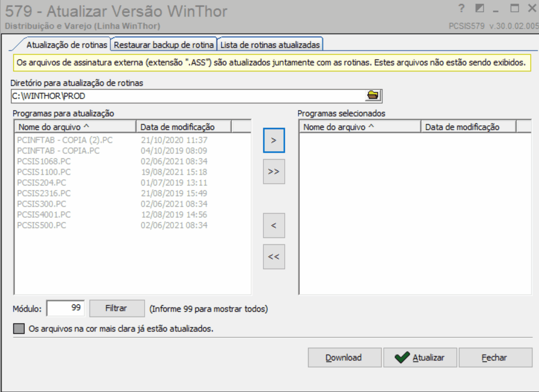Open folder browser for update directory

pyautogui.click(x=373, y=95)
